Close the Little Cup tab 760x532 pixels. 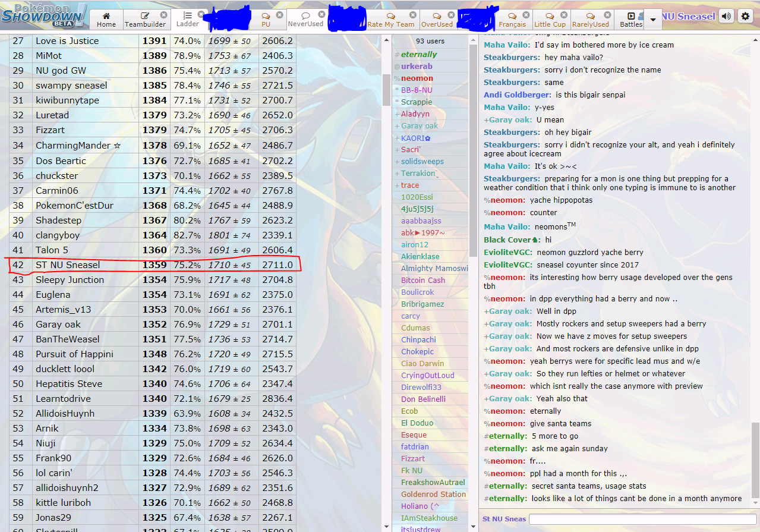(x=563, y=14)
